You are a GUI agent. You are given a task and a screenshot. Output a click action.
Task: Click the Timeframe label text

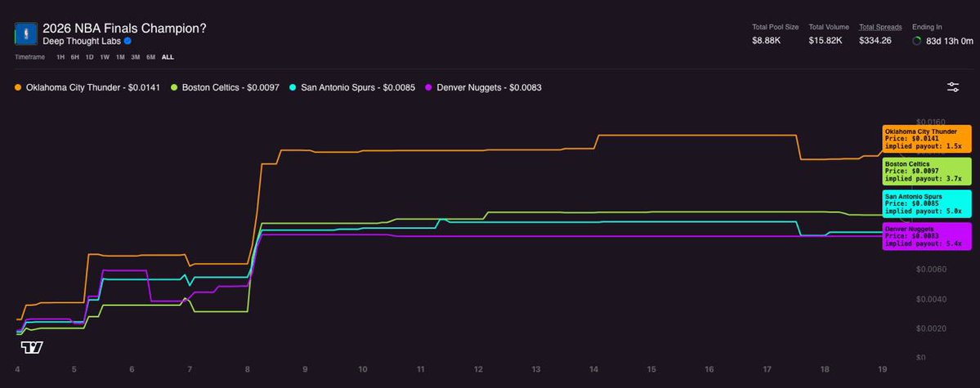(x=30, y=57)
